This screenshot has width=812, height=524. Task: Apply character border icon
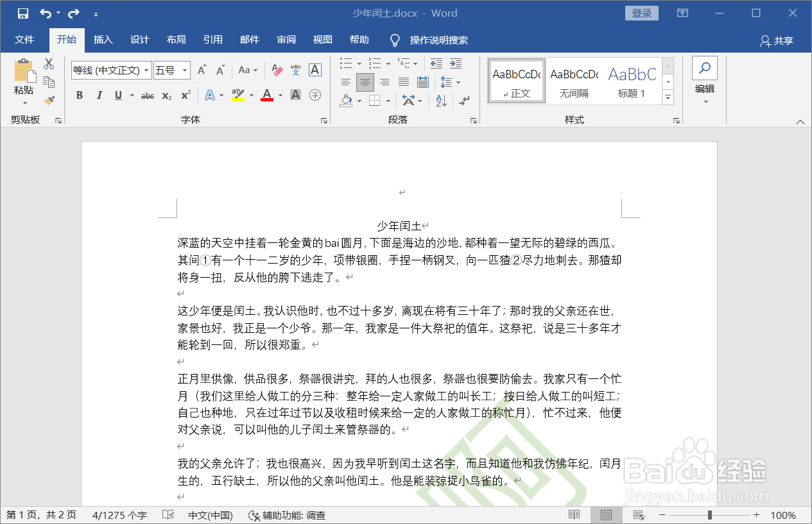(x=315, y=70)
